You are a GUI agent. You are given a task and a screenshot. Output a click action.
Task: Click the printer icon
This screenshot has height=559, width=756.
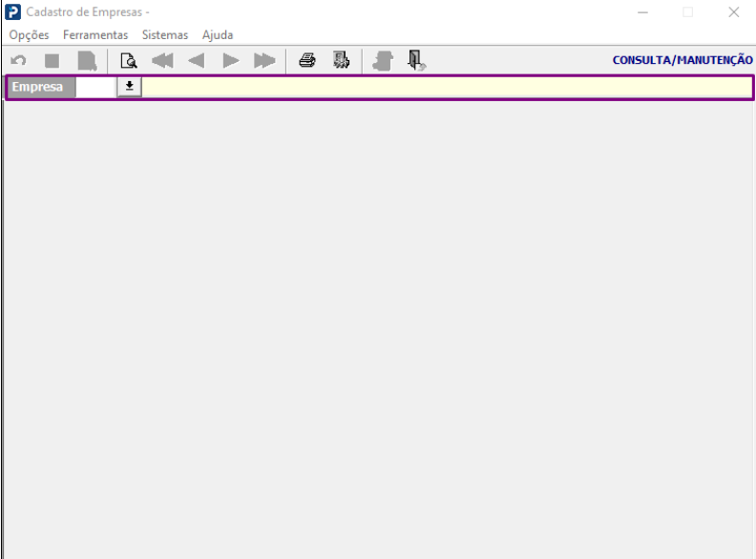[x=307, y=60]
